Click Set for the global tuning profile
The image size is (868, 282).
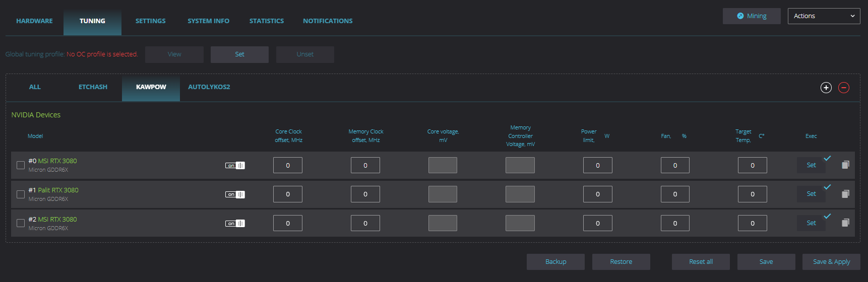[x=239, y=54]
